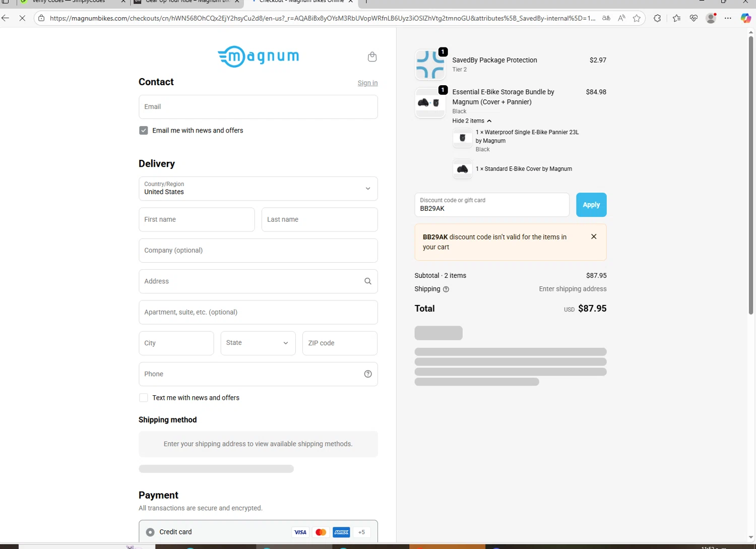The height and width of the screenshot is (549, 756).
Task: Check Text me with news and offers
Action: coord(144,398)
